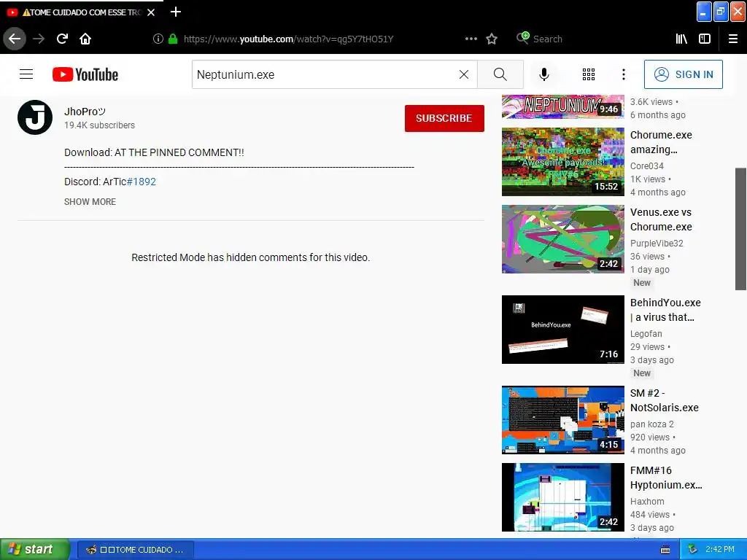
Task: Click the Legofan channel name
Action: (x=646, y=333)
